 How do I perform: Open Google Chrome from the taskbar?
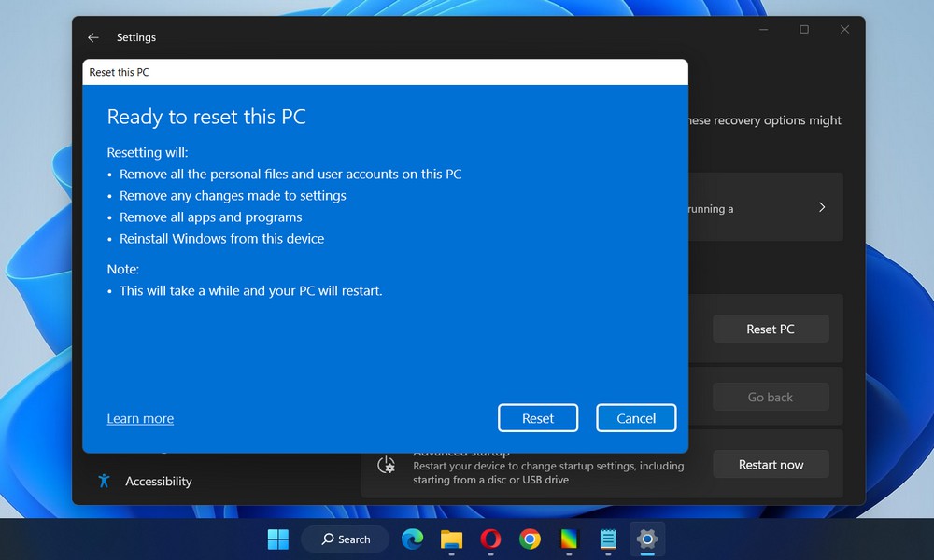[x=530, y=539]
